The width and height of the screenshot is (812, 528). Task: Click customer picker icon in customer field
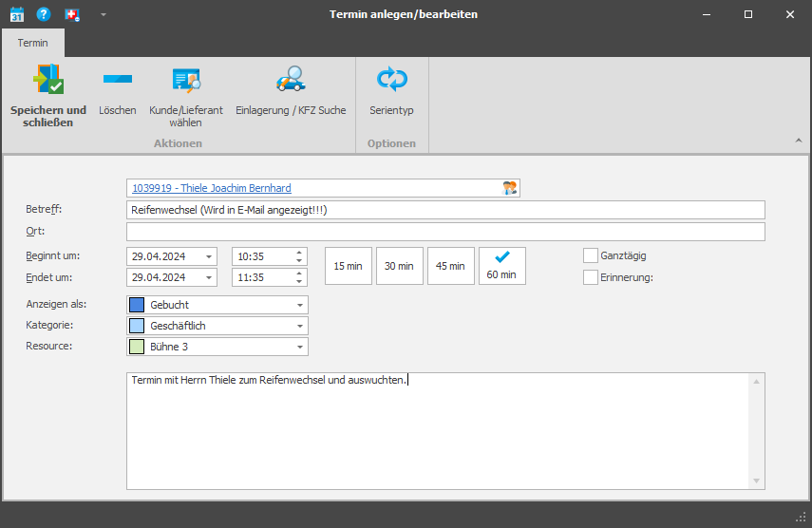tap(510, 188)
